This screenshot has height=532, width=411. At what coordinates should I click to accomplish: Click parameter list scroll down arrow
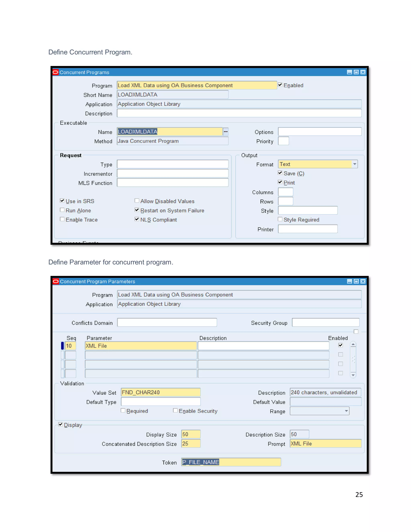(353, 375)
